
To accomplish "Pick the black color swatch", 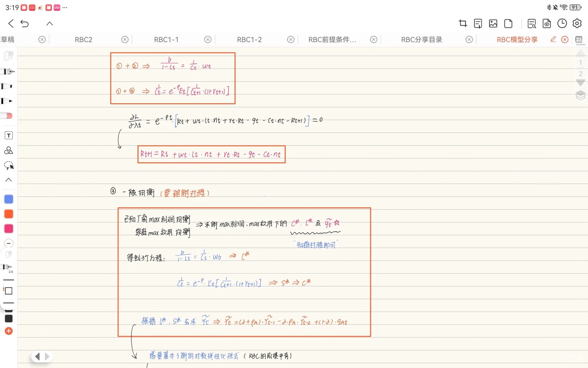I will coord(9,319).
